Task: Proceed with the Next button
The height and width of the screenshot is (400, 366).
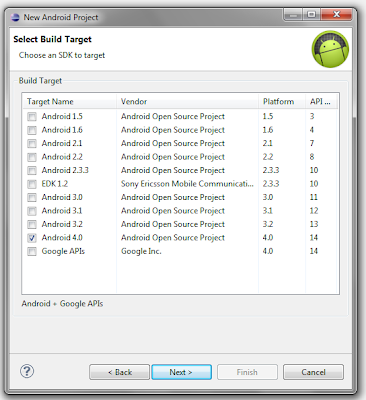Action: pyautogui.click(x=181, y=372)
